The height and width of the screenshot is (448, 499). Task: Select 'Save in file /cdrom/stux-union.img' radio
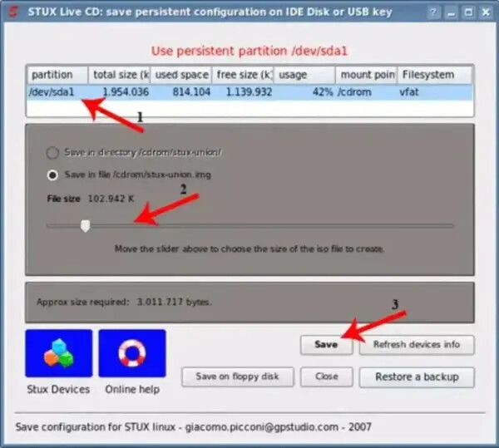pyautogui.click(x=52, y=175)
